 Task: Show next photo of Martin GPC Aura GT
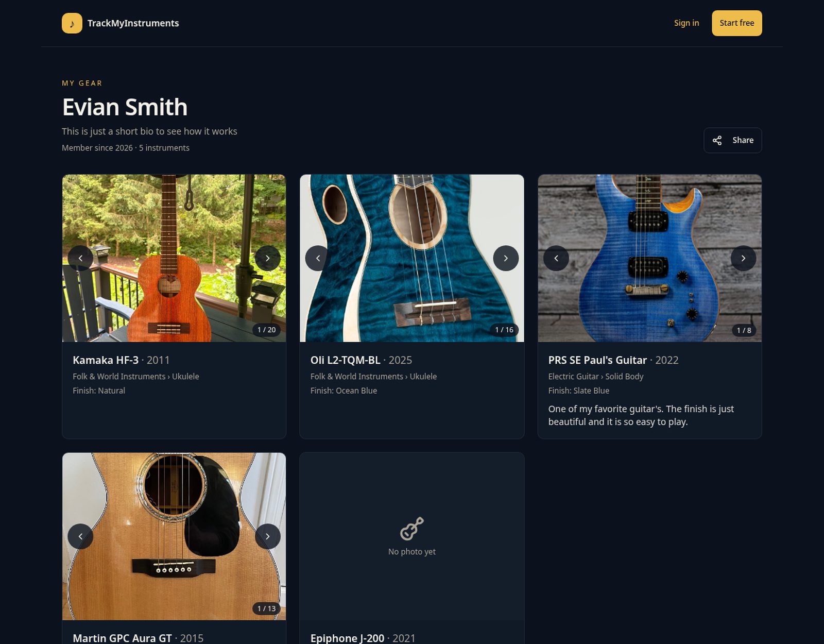point(268,536)
